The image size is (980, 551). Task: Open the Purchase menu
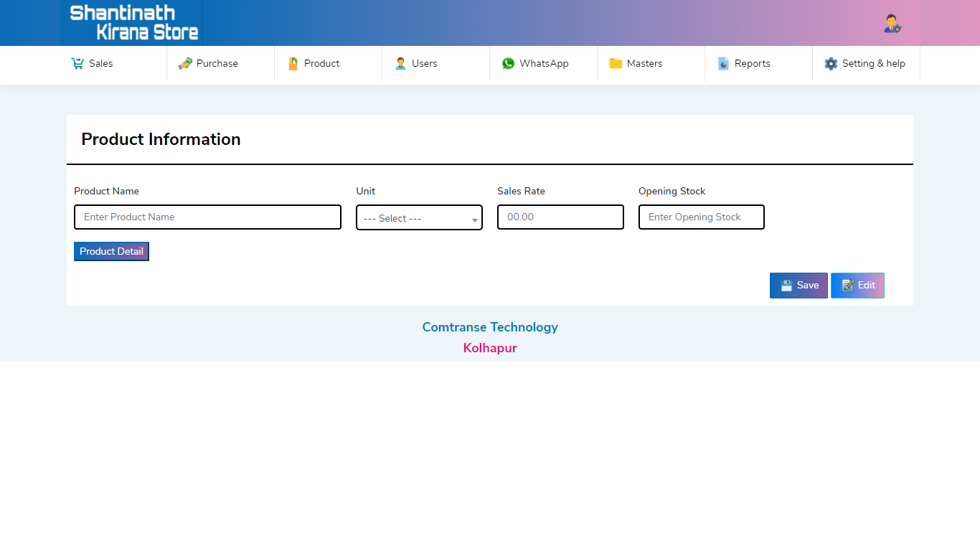[x=221, y=63]
